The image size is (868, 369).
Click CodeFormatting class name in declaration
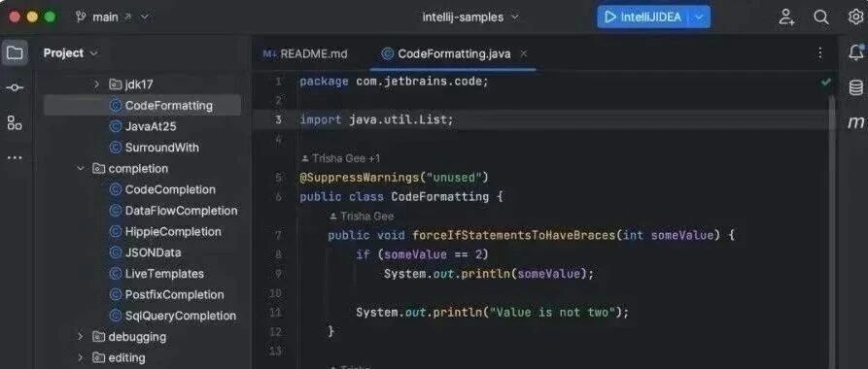coord(440,197)
